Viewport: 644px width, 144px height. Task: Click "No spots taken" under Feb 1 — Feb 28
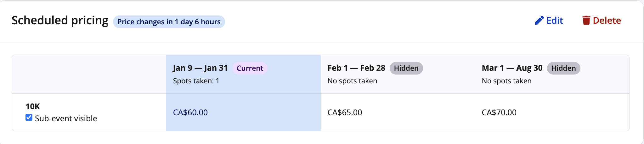click(352, 81)
